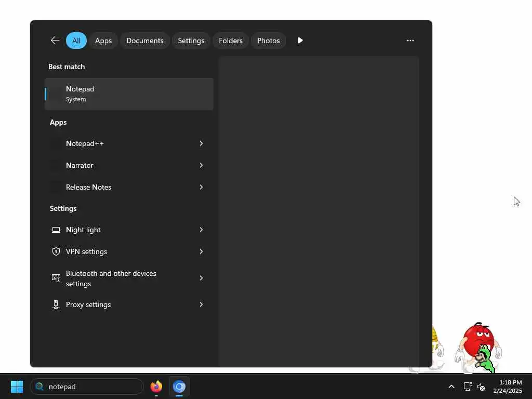Go back with the search panel arrow

pos(55,41)
